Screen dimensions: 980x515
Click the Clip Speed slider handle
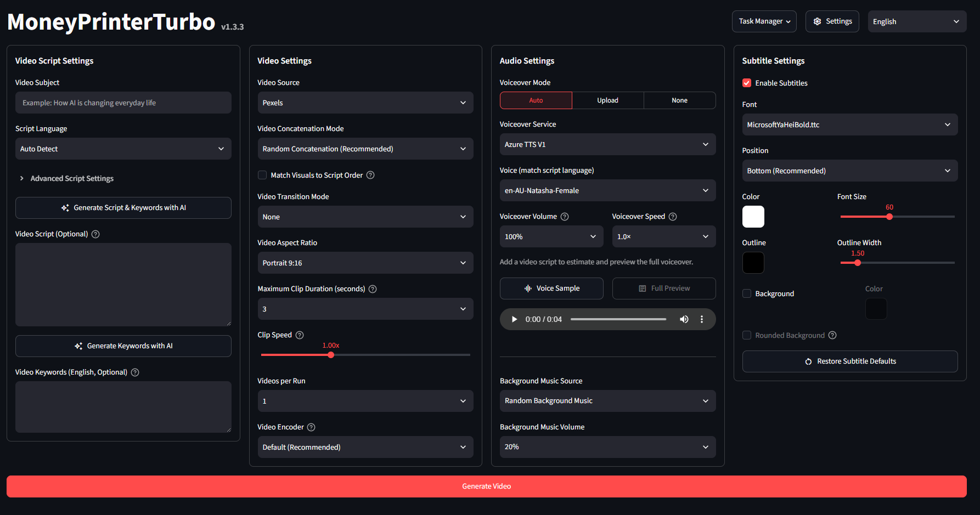click(x=331, y=355)
